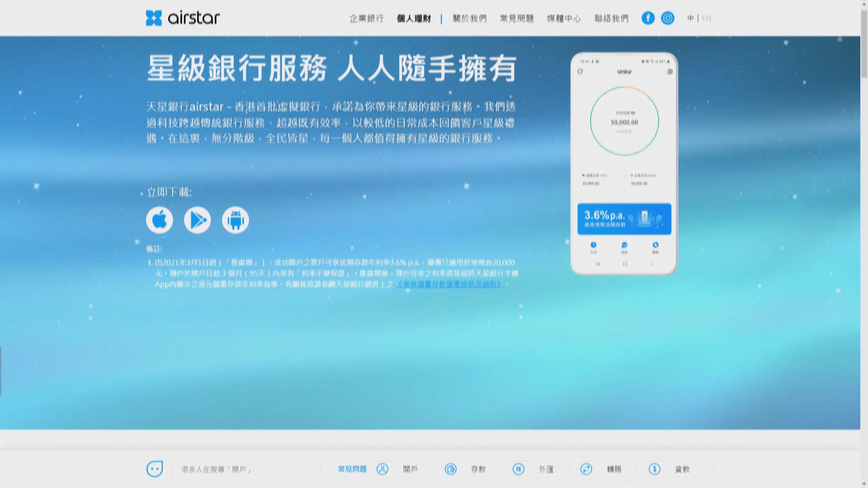Open the 企業銀行 menu item
Viewport: 868px width, 488px height.
pos(367,19)
